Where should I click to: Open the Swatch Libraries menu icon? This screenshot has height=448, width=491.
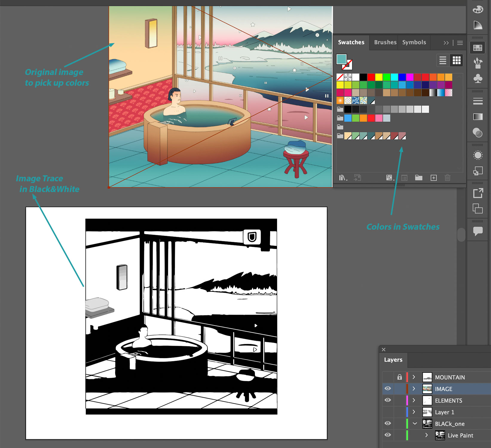tap(342, 178)
